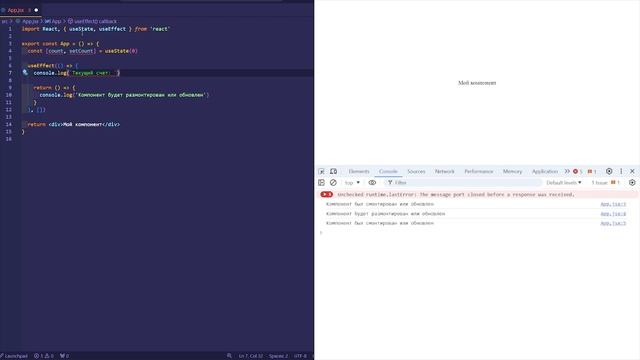This screenshot has height=360, width=640.
Task: Click the unsaved dot on App.jsx tab
Action: pos(36,10)
